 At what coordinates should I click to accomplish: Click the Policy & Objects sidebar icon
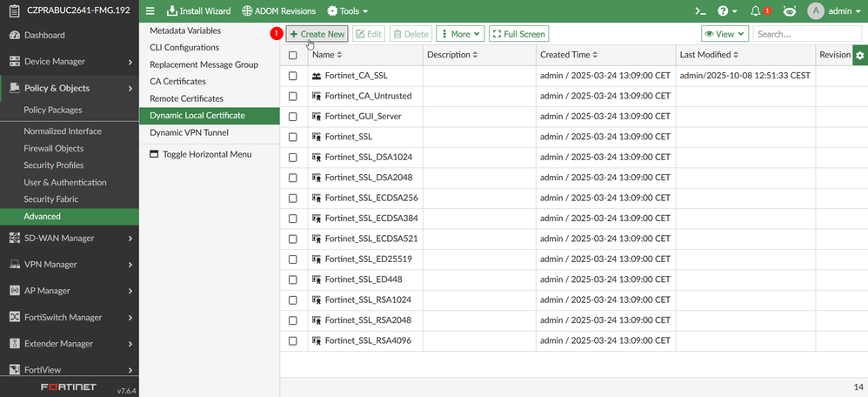coord(15,88)
